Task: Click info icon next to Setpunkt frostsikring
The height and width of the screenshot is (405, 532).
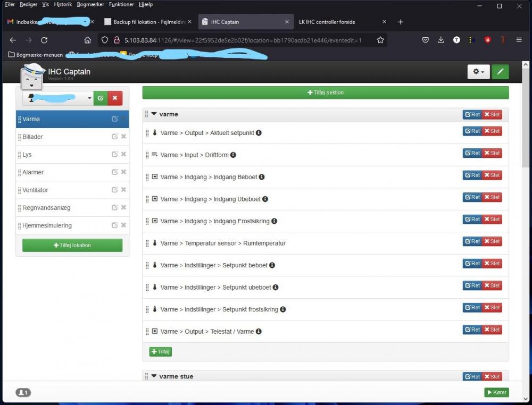Action: (x=283, y=309)
